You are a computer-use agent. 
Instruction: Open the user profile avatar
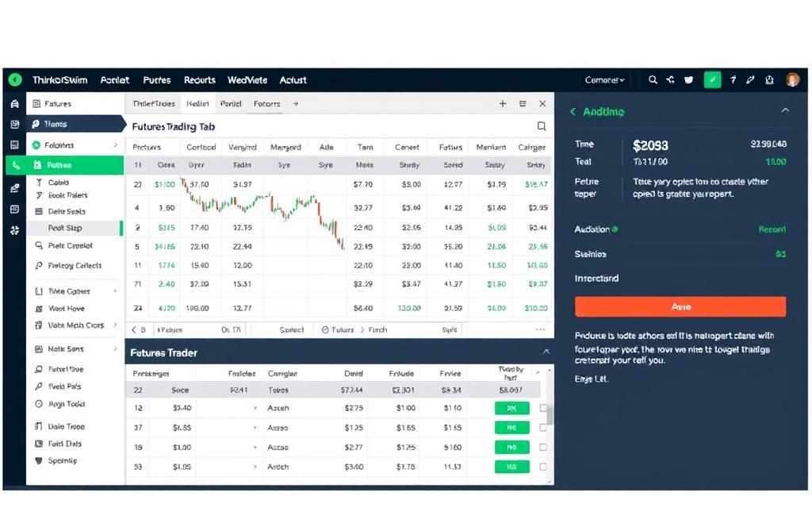792,79
